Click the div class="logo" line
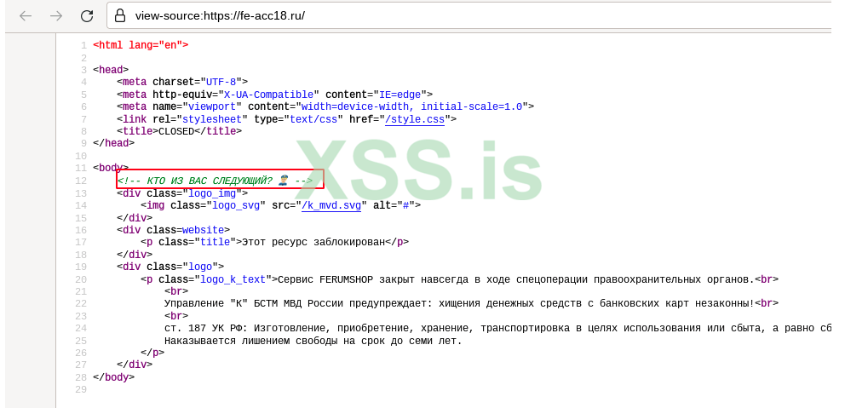 click(170, 267)
